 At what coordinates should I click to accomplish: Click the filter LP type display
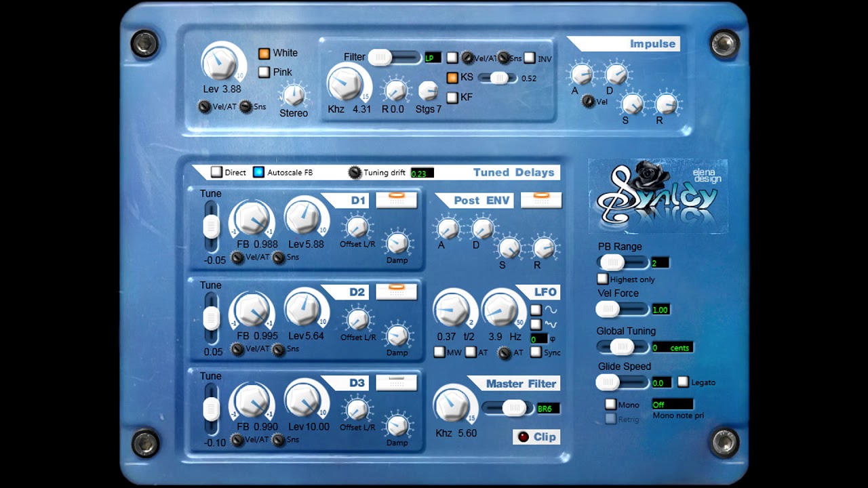click(433, 58)
